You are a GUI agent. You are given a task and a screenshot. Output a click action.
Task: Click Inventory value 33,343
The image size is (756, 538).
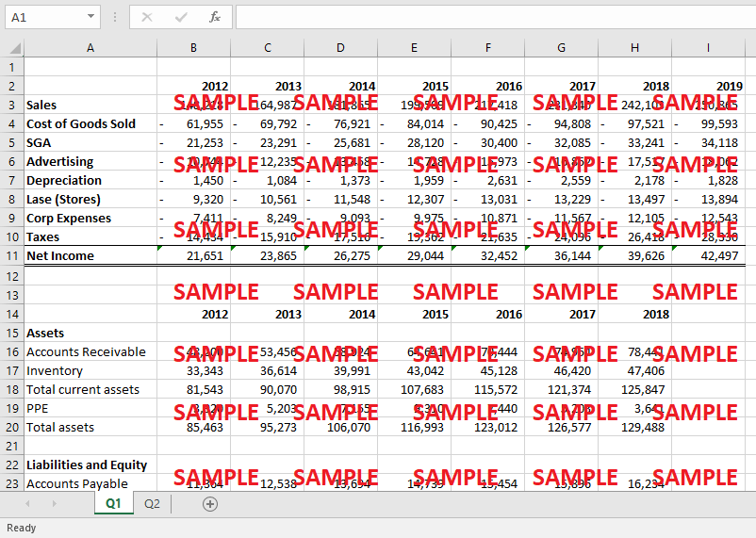click(x=193, y=370)
